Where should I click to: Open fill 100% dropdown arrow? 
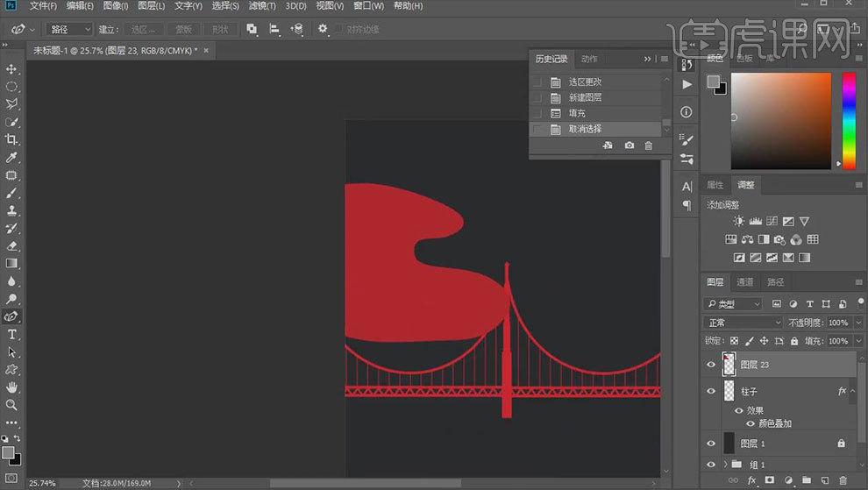858,341
